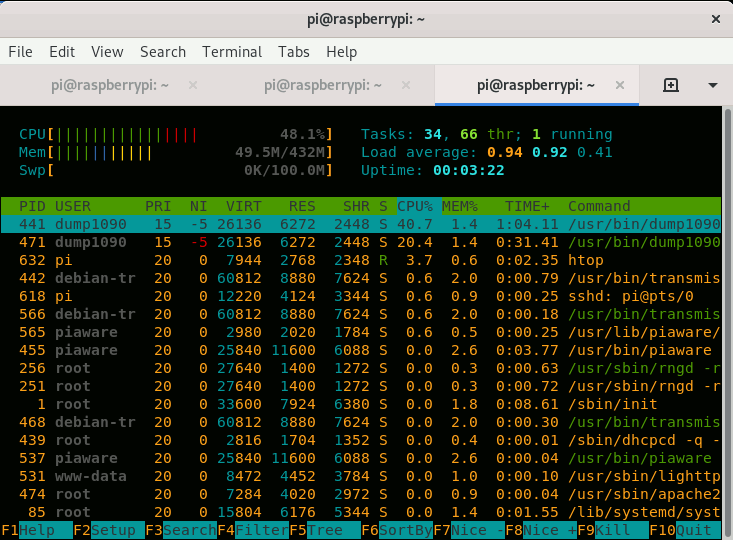The width and height of the screenshot is (733, 540).
Task: Click the Load average text line
Action: pos(487,152)
